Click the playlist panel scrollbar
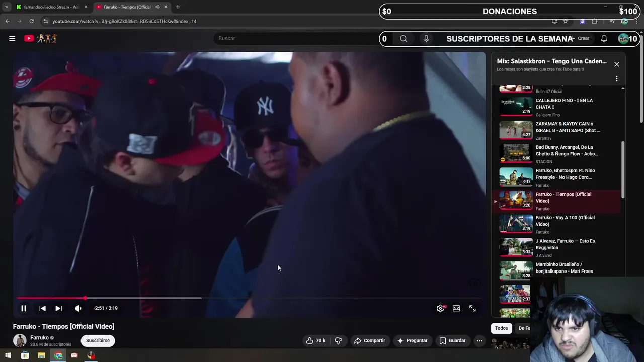Screen dimensions: 644x362 tap(623, 169)
